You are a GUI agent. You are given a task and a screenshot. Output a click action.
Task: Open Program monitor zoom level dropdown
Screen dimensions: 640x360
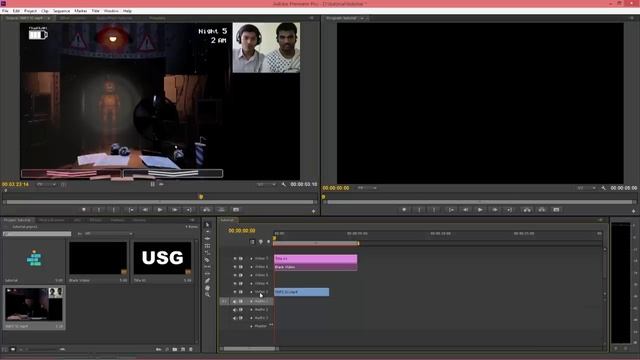[367, 188]
